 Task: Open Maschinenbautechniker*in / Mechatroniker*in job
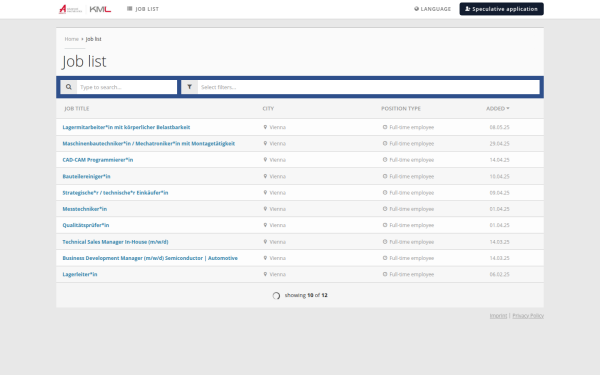click(x=148, y=143)
